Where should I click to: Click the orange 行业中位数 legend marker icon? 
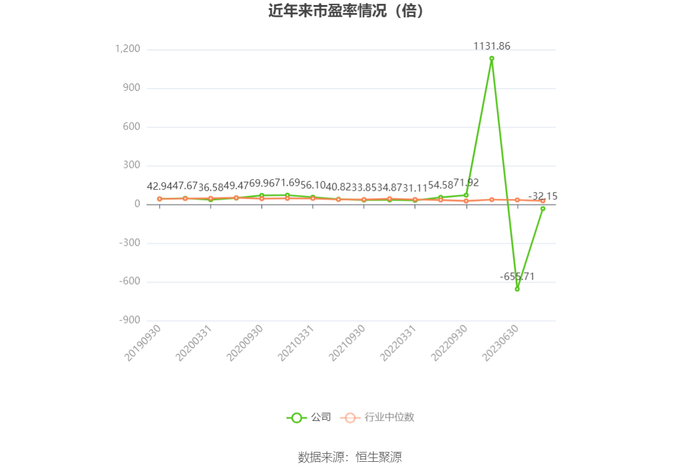tap(350, 418)
